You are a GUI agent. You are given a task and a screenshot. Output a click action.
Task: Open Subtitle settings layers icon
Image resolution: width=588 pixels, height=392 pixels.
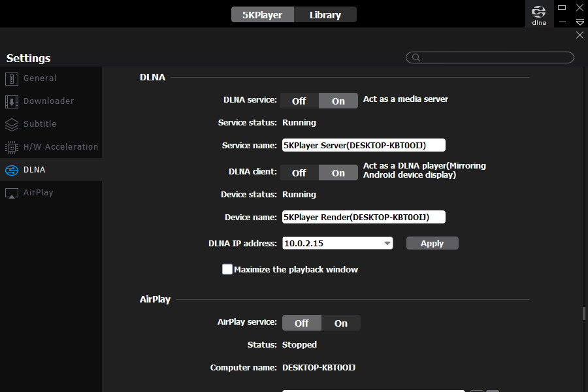(x=12, y=125)
